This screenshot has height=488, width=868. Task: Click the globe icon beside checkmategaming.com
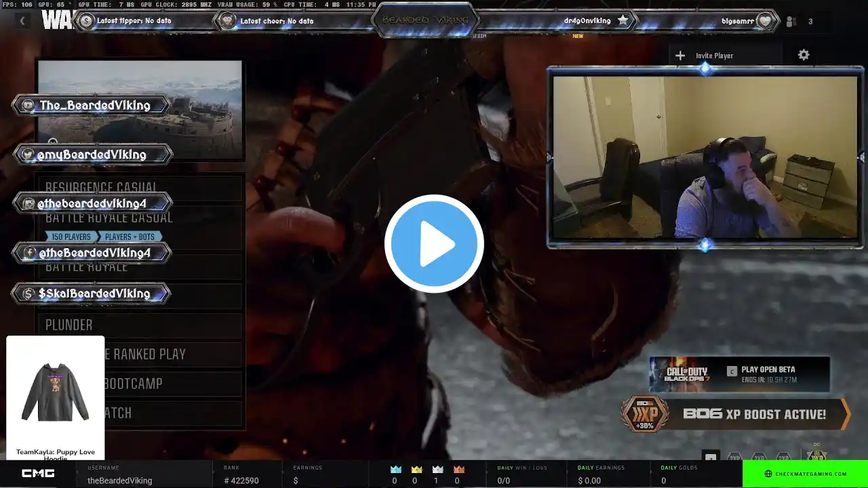pos(768,474)
